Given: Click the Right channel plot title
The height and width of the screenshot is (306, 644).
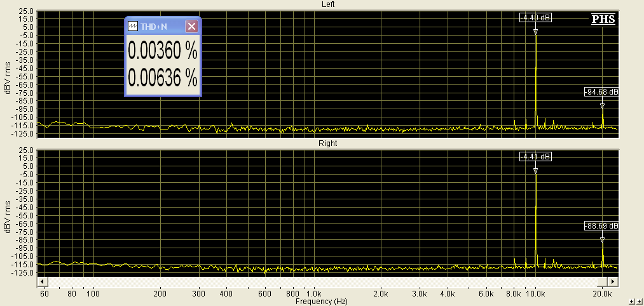Looking at the screenshot, I should point(328,143).
